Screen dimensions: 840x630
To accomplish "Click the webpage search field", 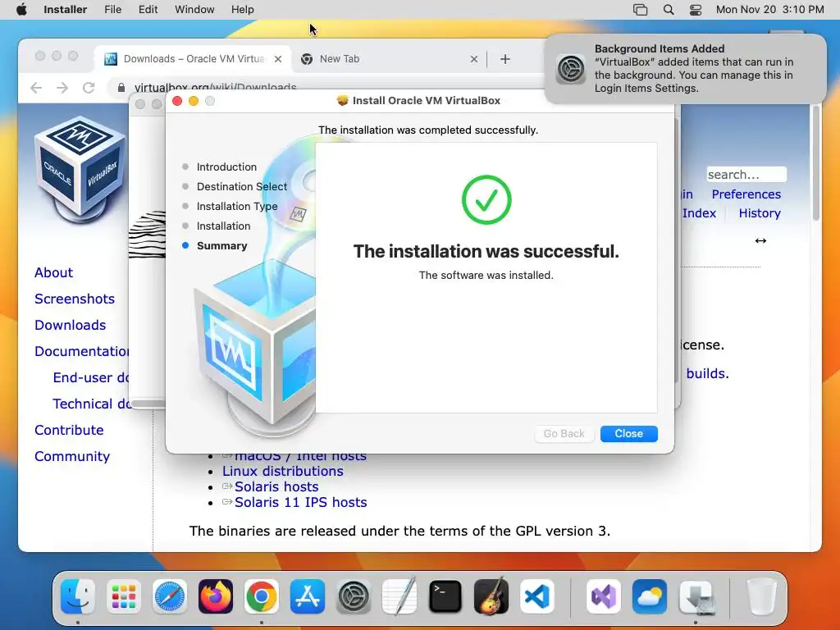I will [x=746, y=175].
